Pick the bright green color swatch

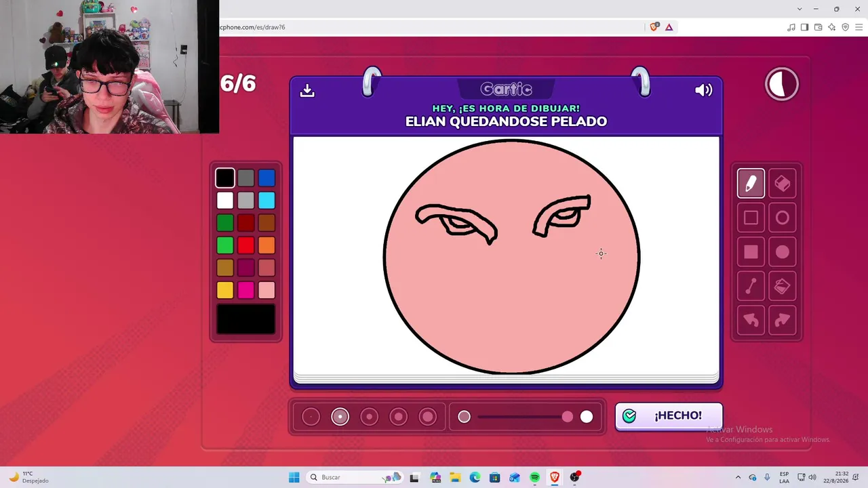click(225, 245)
